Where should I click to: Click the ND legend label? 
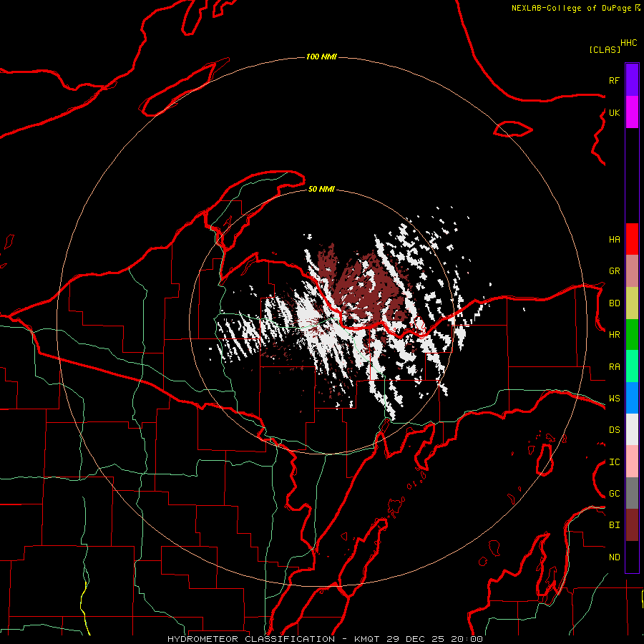tap(614, 557)
